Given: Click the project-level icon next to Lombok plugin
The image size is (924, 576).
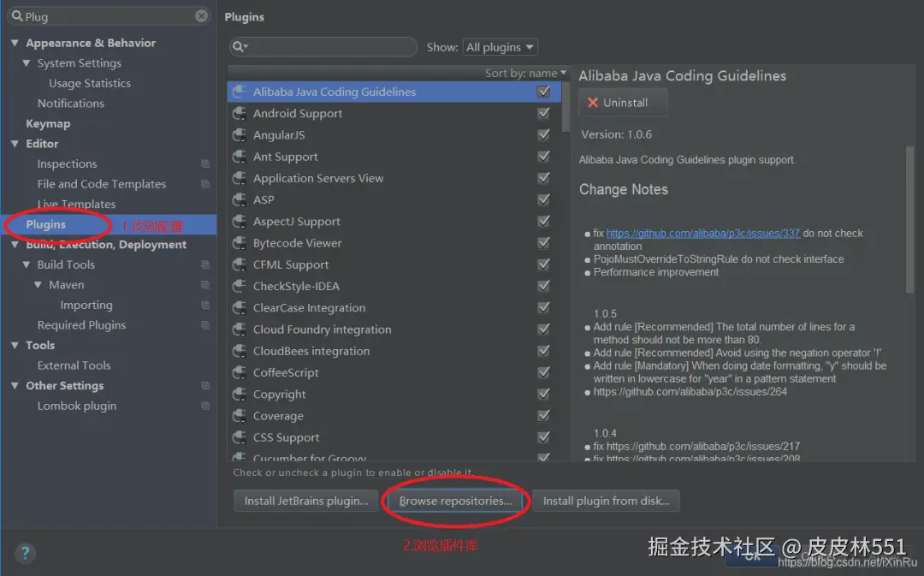Looking at the screenshot, I should 205,406.
